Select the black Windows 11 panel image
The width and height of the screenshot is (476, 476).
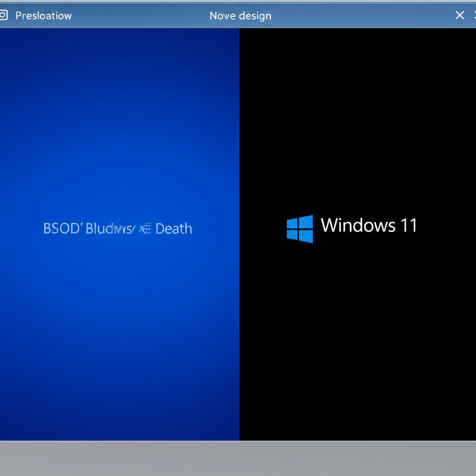[357, 234]
